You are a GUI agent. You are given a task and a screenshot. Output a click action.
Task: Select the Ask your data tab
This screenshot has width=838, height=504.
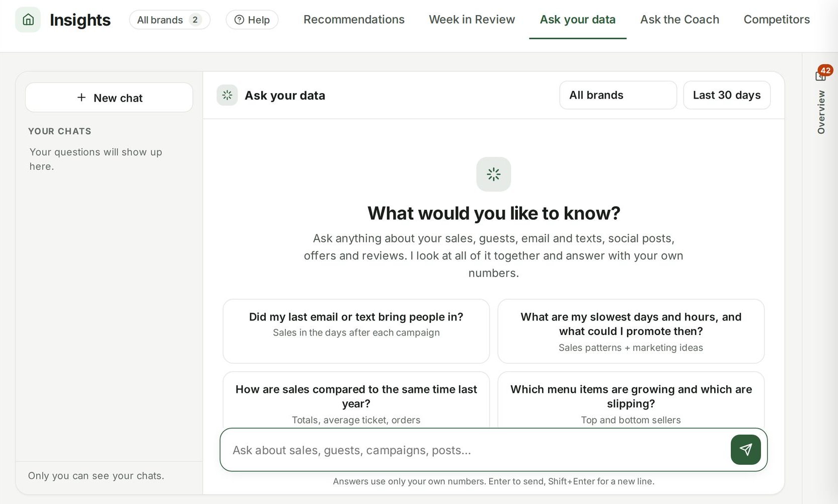[x=578, y=20]
